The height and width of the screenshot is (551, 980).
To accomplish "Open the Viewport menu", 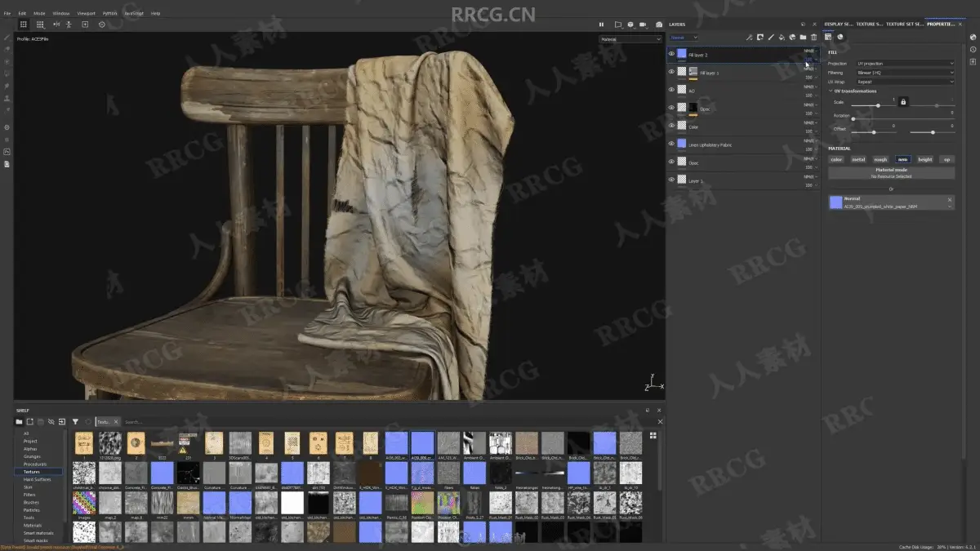I will pyautogui.click(x=86, y=13).
